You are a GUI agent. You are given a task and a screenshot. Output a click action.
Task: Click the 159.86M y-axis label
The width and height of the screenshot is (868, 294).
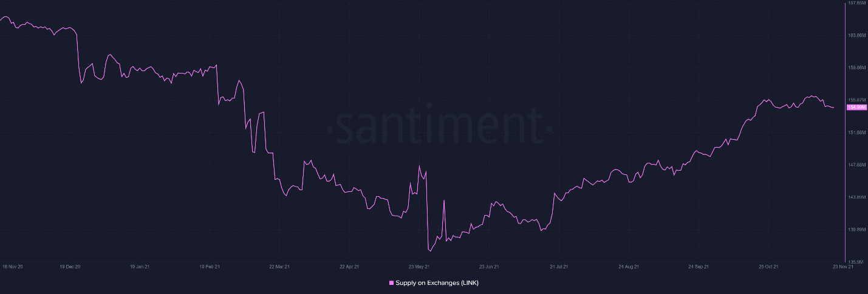click(857, 67)
